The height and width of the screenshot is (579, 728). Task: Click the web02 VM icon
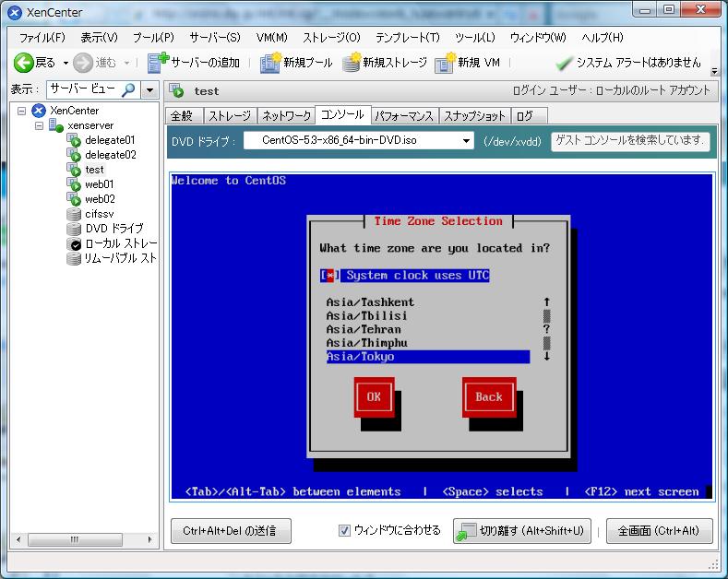[74, 199]
